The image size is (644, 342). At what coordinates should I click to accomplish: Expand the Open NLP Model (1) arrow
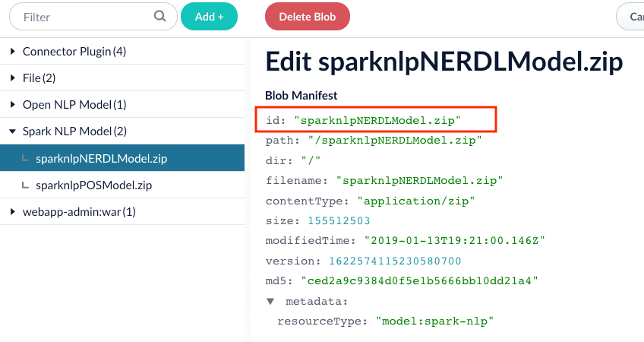point(13,104)
